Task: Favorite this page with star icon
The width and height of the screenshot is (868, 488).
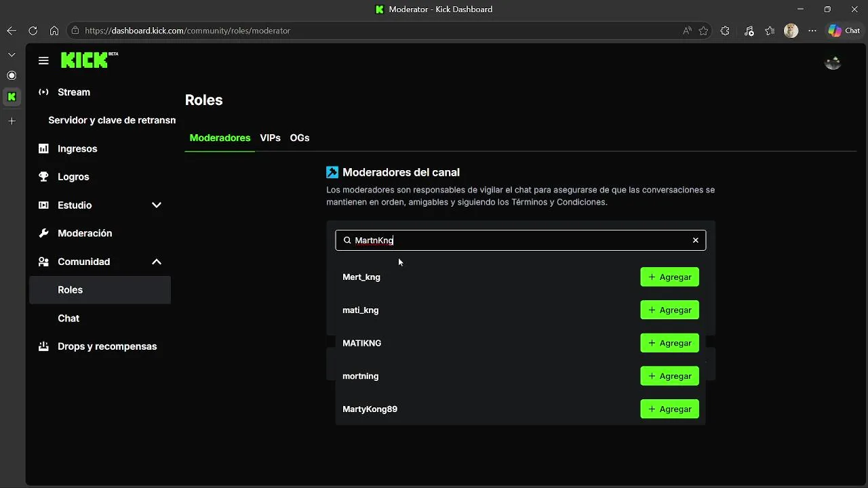Action: click(x=703, y=30)
